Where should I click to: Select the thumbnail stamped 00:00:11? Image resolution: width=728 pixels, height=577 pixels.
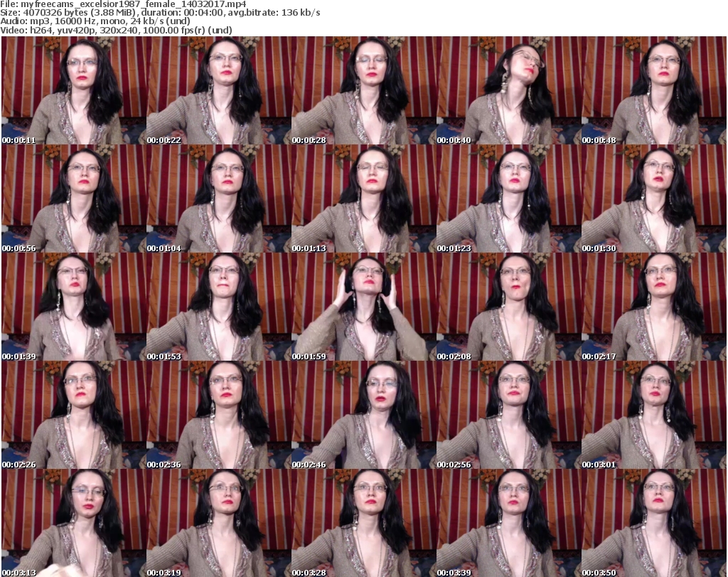73,90
